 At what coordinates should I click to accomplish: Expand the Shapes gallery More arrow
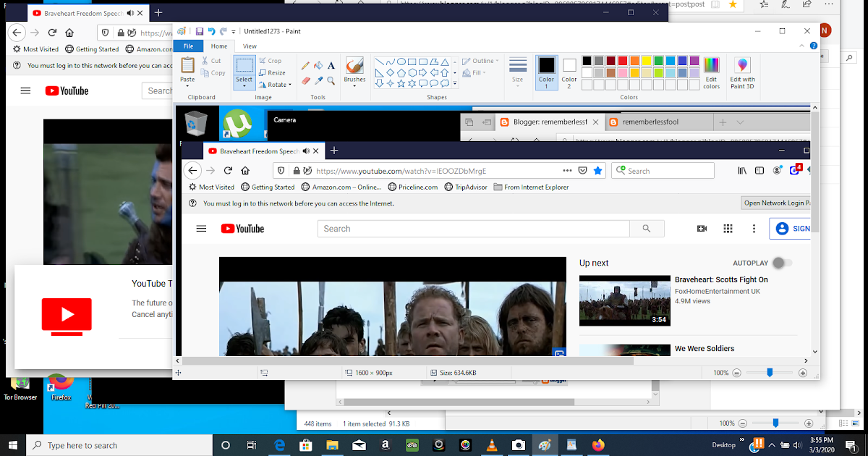point(455,84)
